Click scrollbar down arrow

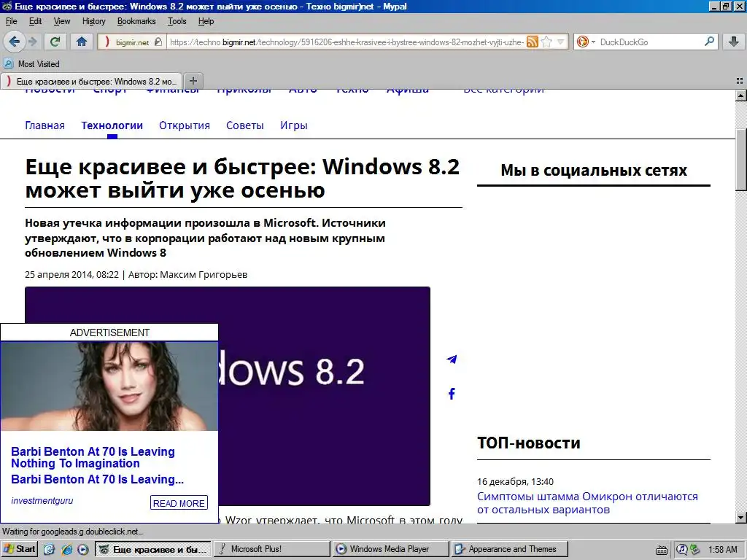click(741, 517)
